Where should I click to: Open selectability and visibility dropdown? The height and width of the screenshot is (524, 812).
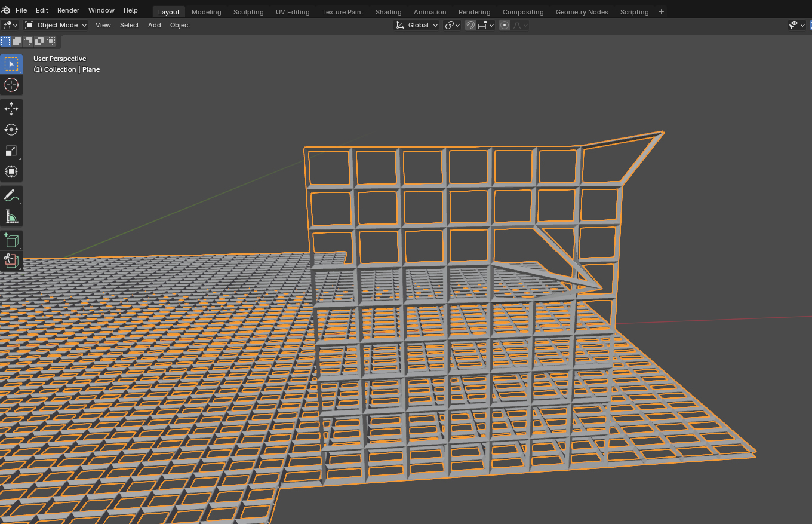[x=796, y=25]
